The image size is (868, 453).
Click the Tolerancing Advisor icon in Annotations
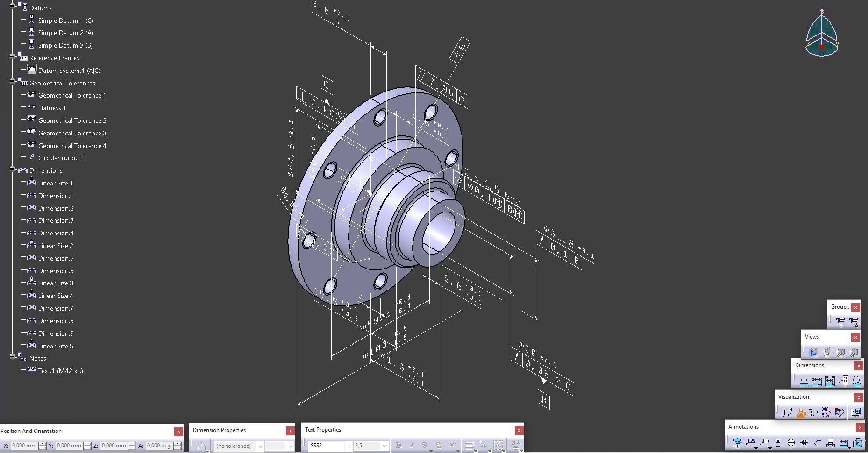[x=737, y=442]
